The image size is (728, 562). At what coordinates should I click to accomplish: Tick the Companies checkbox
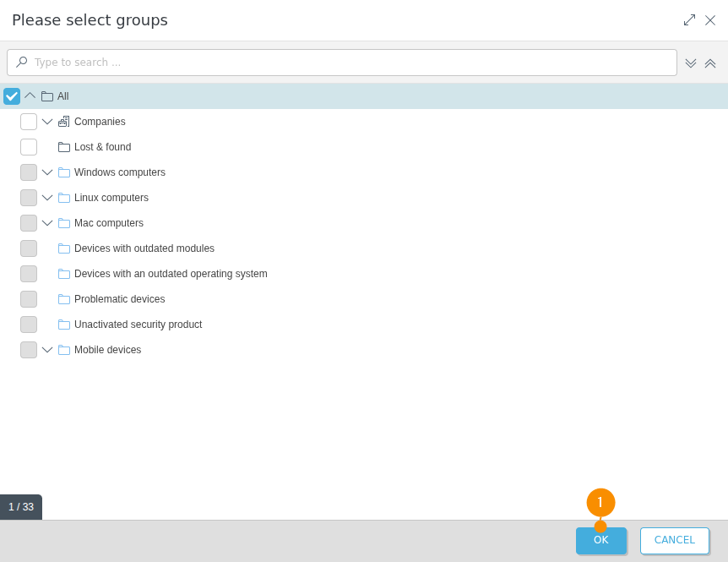tap(29, 122)
